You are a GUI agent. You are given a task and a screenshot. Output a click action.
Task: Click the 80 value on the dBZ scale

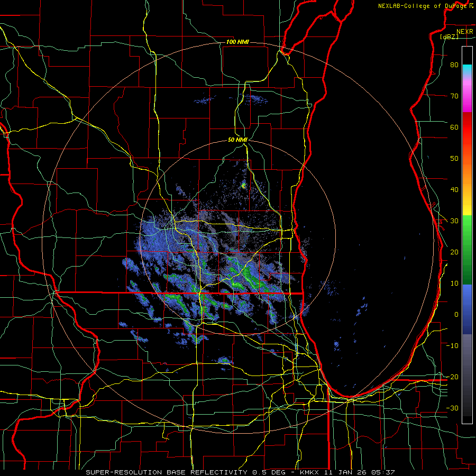pyautogui.click(x=454, y=65)
